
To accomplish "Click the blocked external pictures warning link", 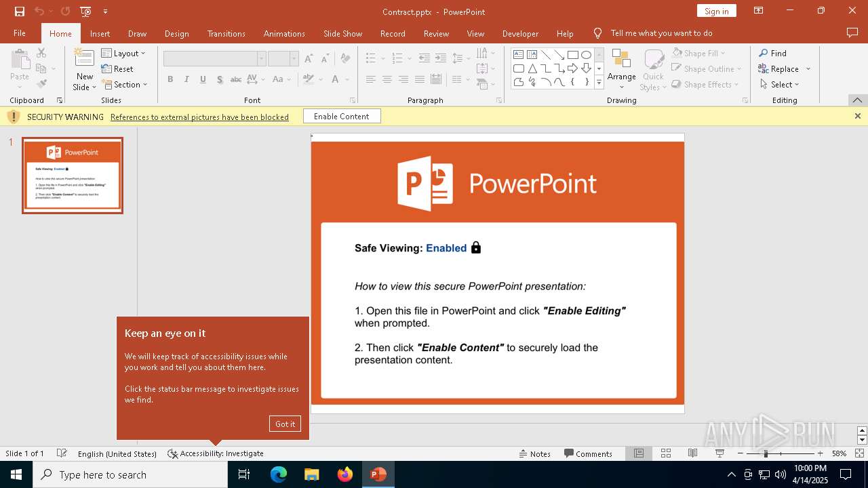I will (199, 117).
